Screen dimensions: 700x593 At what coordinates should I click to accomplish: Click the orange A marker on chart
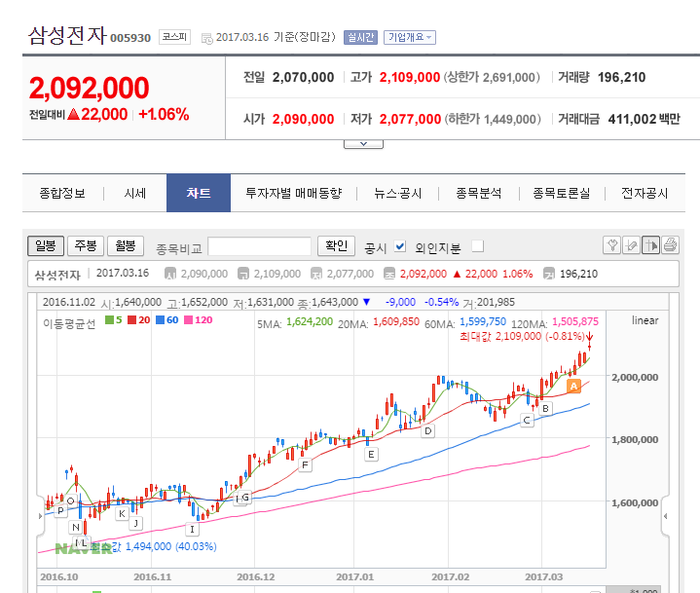pos(574,386)
